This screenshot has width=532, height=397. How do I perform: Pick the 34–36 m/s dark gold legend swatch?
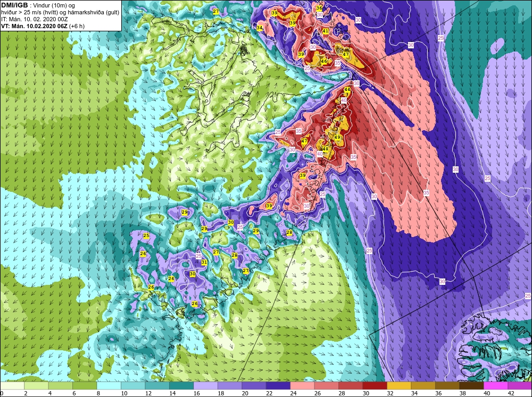click(x=423, y=386)
